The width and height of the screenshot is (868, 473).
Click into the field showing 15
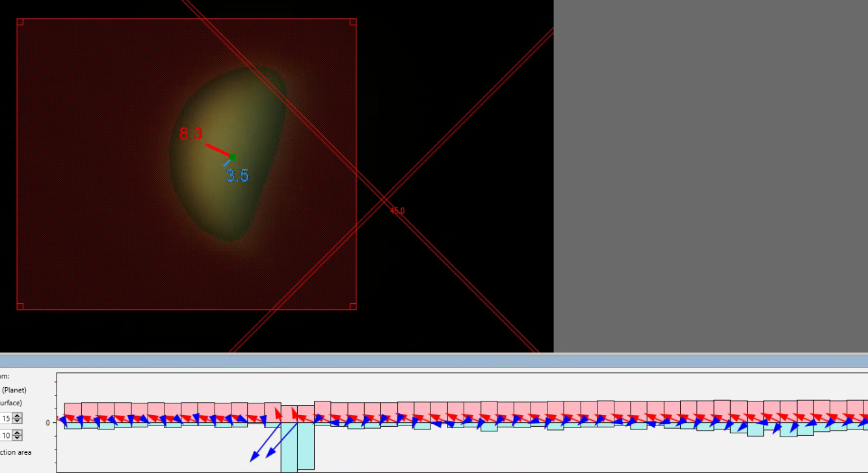[x=6, y=418]
